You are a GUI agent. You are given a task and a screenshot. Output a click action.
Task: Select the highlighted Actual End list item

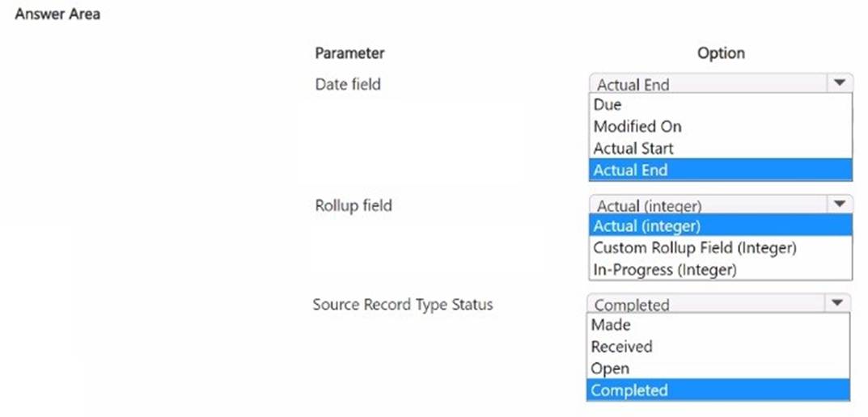coord(631,170)
